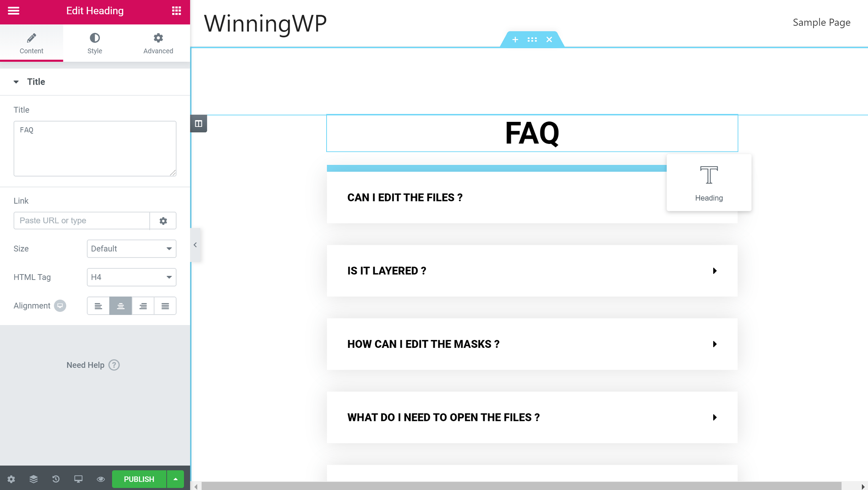The image size is (868, 490).
Task: Expand the IS IT LAYERED FAQ item
Action: 715,270
